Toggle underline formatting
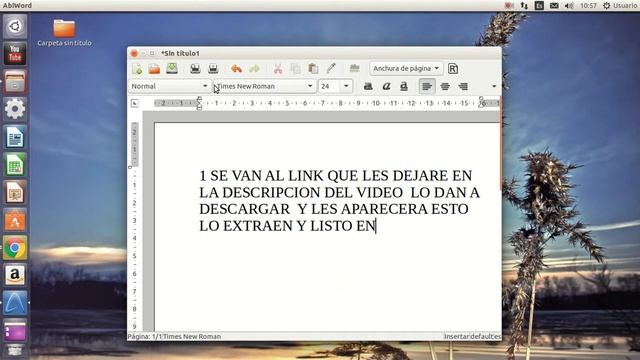The width and height of the screenshot is (640, 360). click(x=404, y=86)
